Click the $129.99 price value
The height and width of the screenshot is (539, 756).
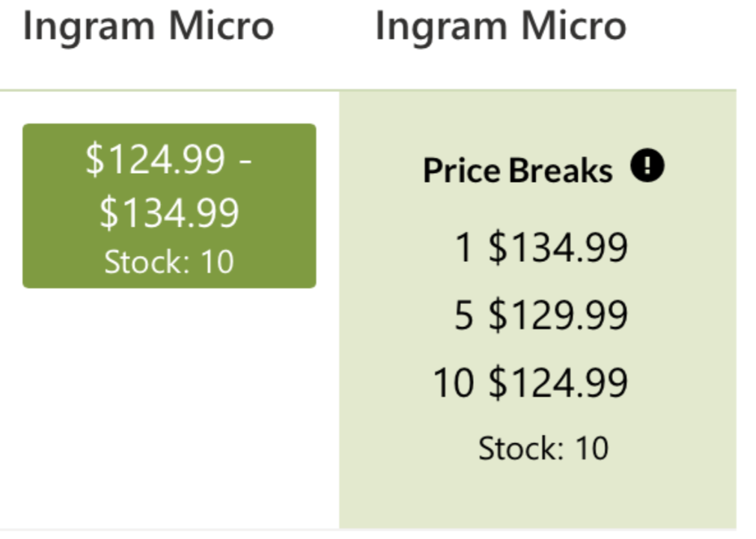coord(558,315)
